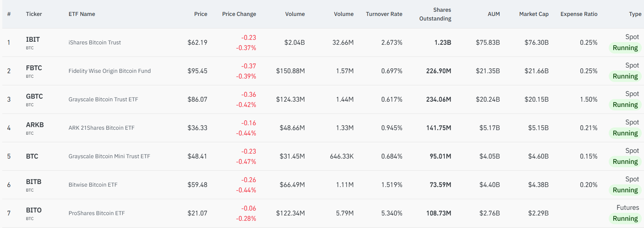Screen dimensions: 644x228
Task: Click the Running badge in the GBTC row
Action: click(x=625, y=105)
